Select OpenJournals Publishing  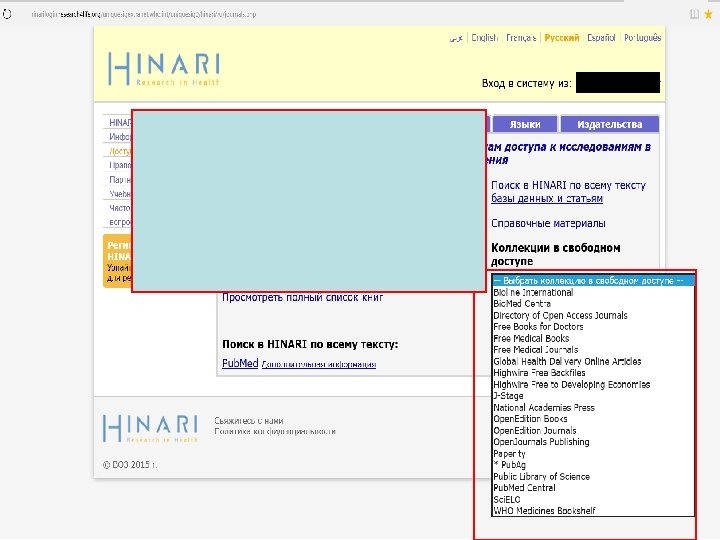(593, 442)
